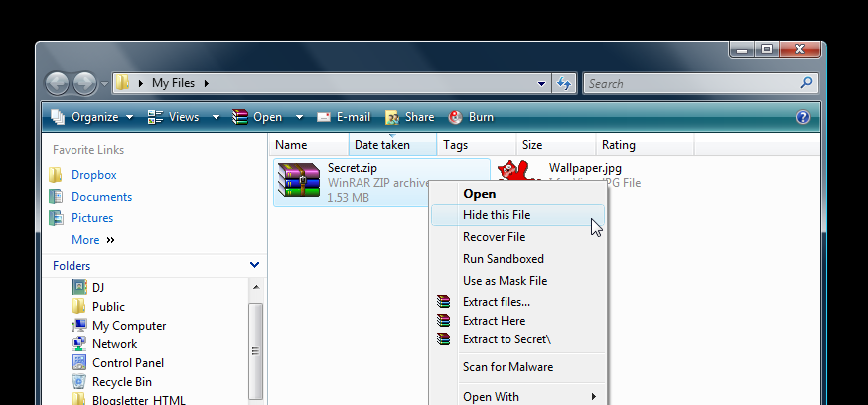Sort by the Size column header

click(556, 145)
